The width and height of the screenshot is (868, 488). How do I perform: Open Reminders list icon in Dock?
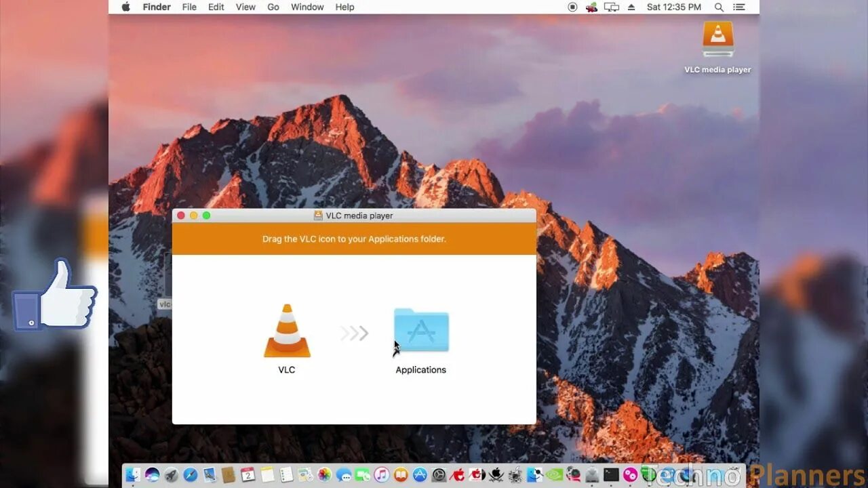(286, 475)
